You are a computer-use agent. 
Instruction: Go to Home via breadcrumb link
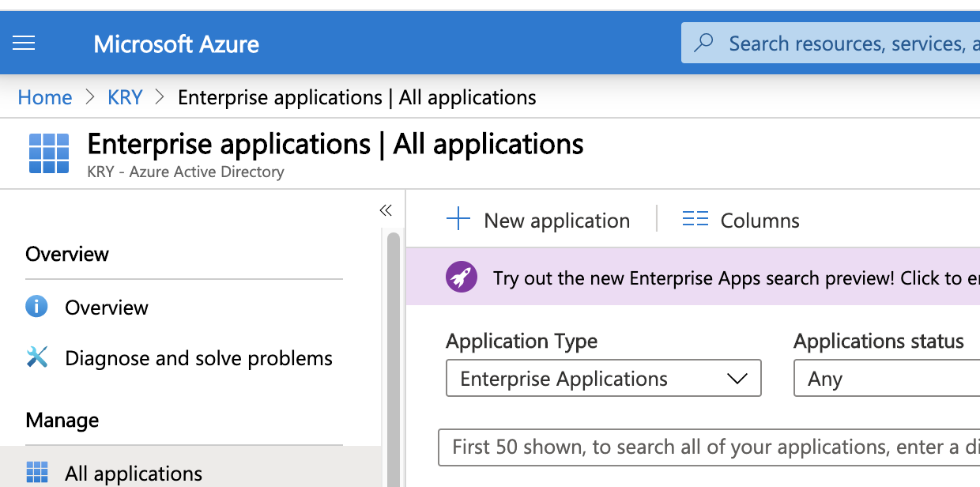(x=45, y=97)
